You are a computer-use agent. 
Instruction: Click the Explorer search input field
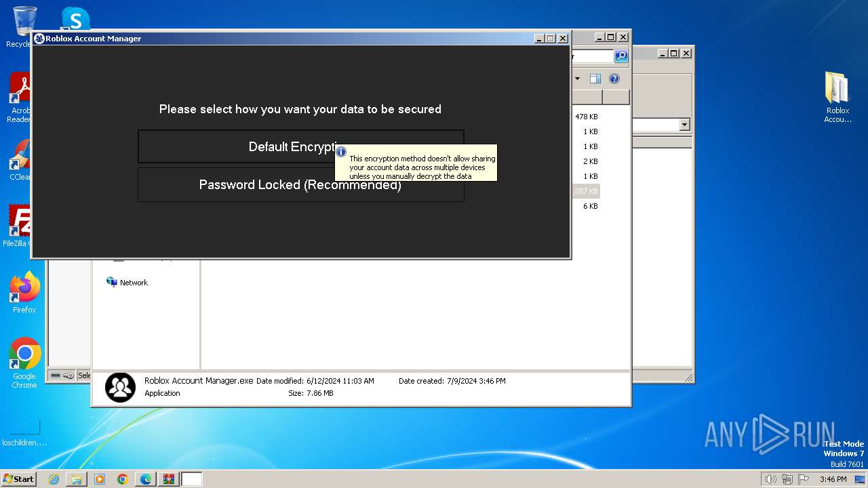click(592, 56)
